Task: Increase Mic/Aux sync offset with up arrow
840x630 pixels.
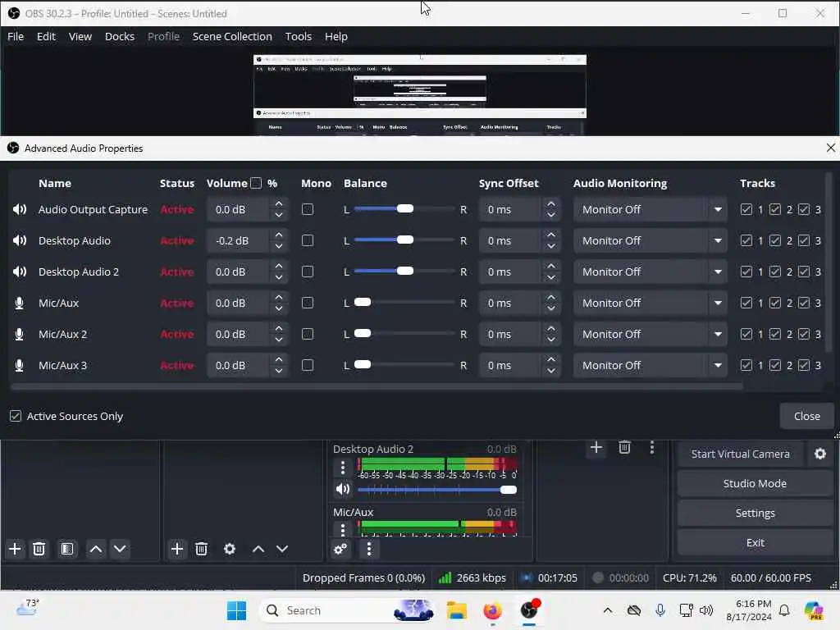Action: pyautogui.click(x=551, y=297)
